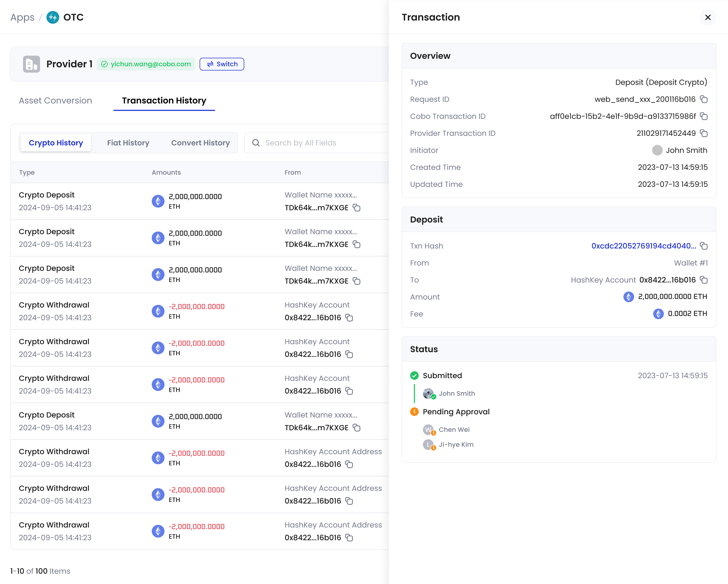Copy the Txn Hash
This screenshot has width=728, height=584.
704,246
